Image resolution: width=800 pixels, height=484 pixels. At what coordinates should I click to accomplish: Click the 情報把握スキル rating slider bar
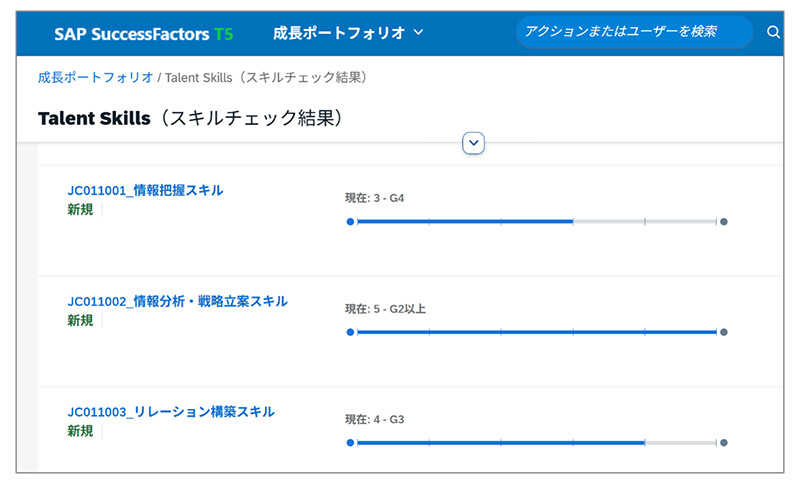pyautogui.click(x=537, y=221)
